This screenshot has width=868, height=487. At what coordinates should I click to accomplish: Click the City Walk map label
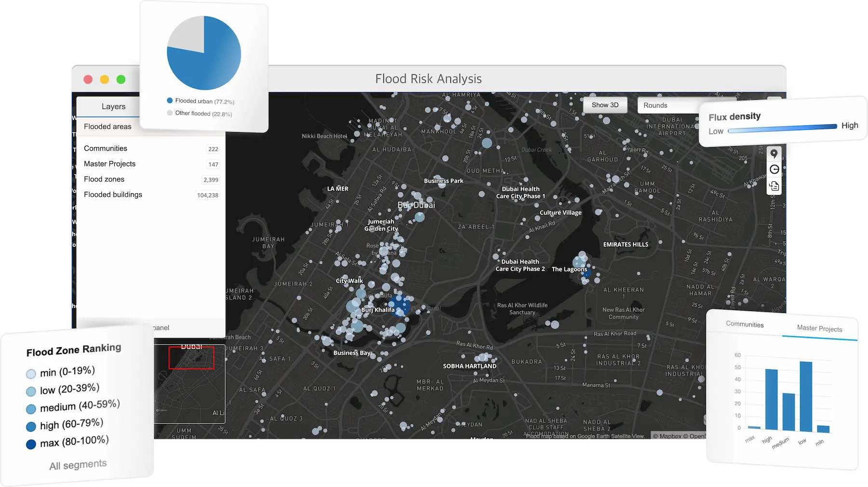click(350, 281)
